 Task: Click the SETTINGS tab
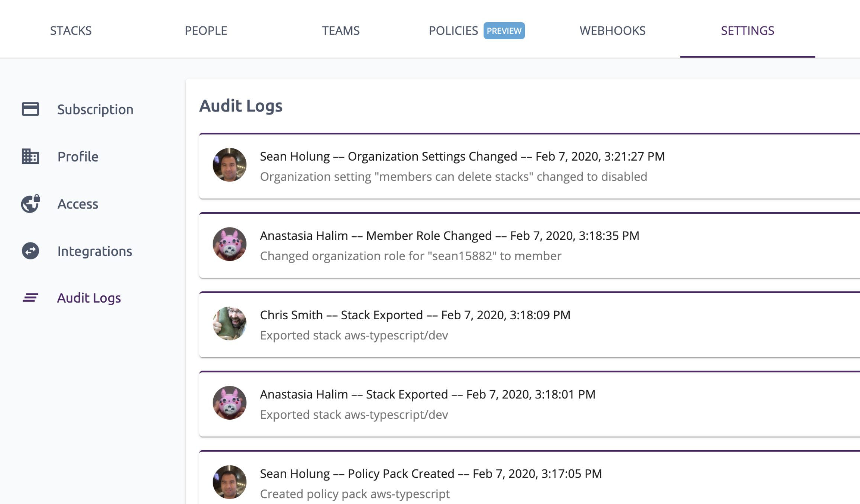click(x=747, y=30)
